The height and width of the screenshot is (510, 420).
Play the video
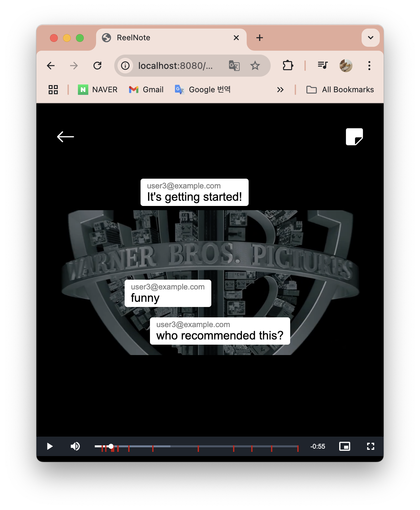tap(50, 446)
